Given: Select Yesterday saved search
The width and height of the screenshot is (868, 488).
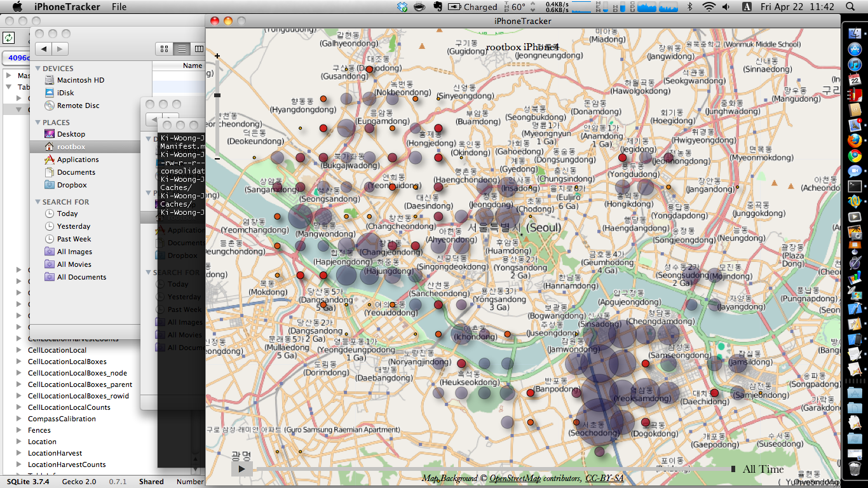Looking at the screenshot, I should (x=67, y=226).
